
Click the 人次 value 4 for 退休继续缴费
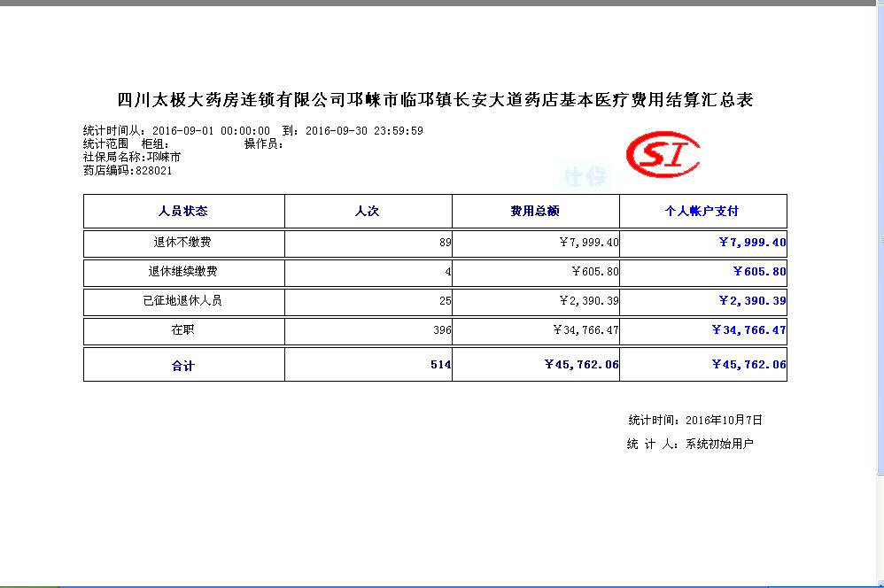tap(448, 272)
